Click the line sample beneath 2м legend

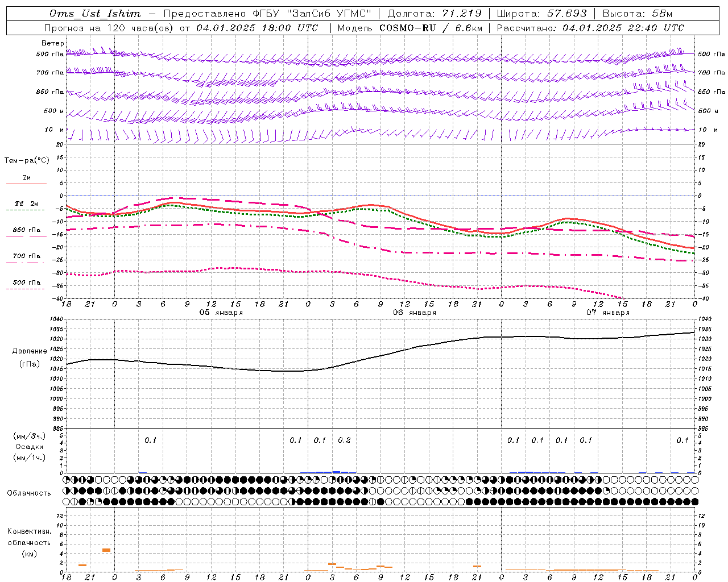click(x=26, y=184)
